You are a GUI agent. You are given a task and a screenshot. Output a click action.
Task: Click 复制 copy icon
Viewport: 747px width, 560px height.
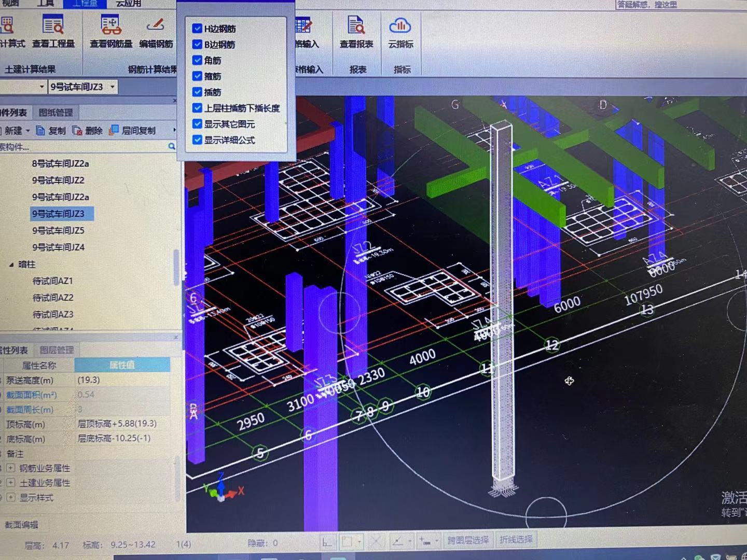point(40,131)
